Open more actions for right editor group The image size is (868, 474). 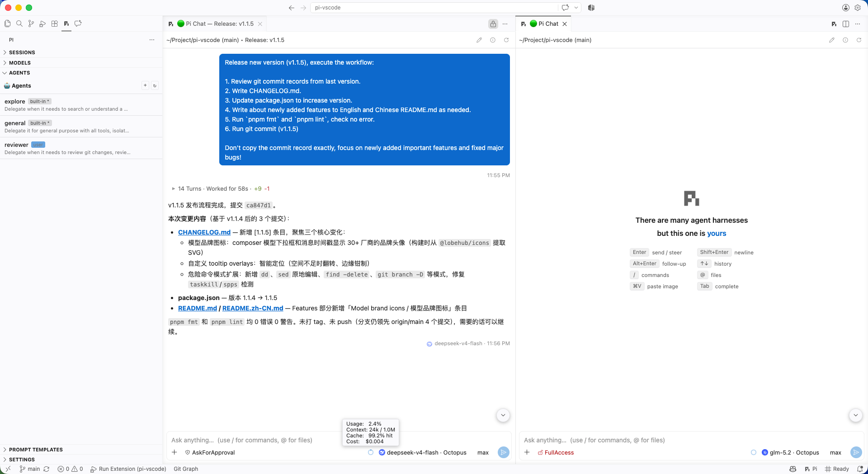(858, 24)
